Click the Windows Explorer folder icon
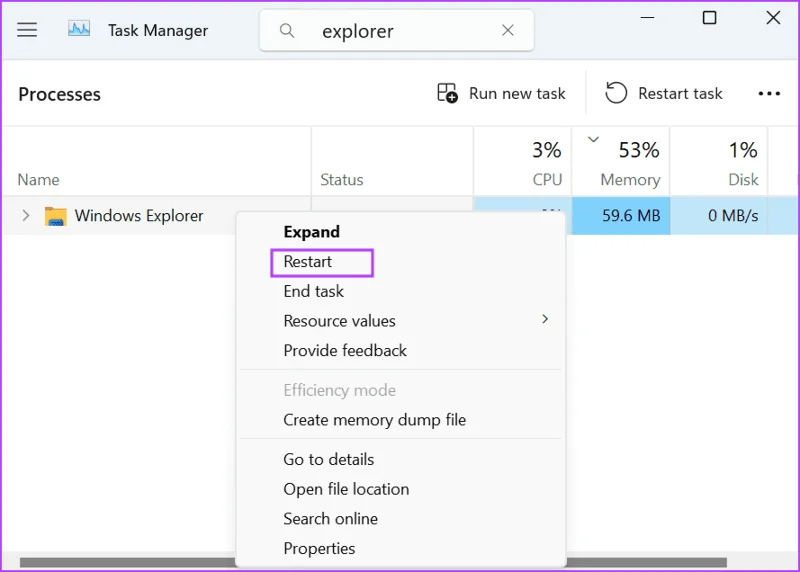800x572 pixels. tap(55, 216)
